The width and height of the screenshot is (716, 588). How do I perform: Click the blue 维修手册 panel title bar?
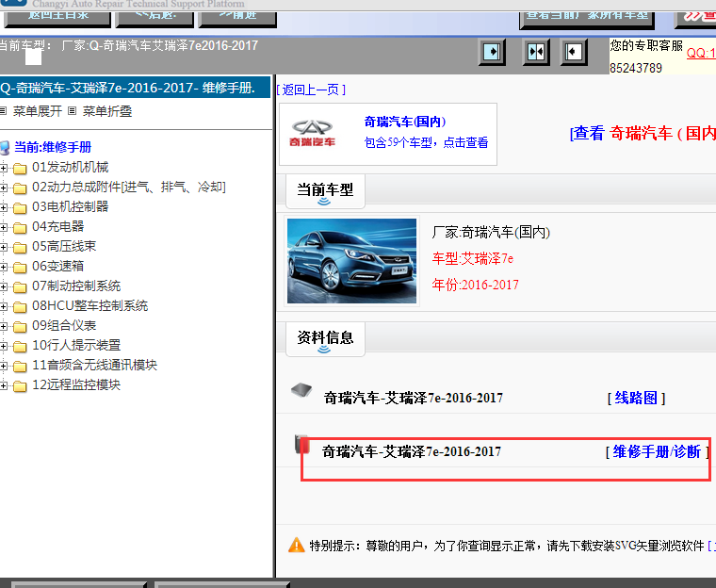[x=135, y=88]
